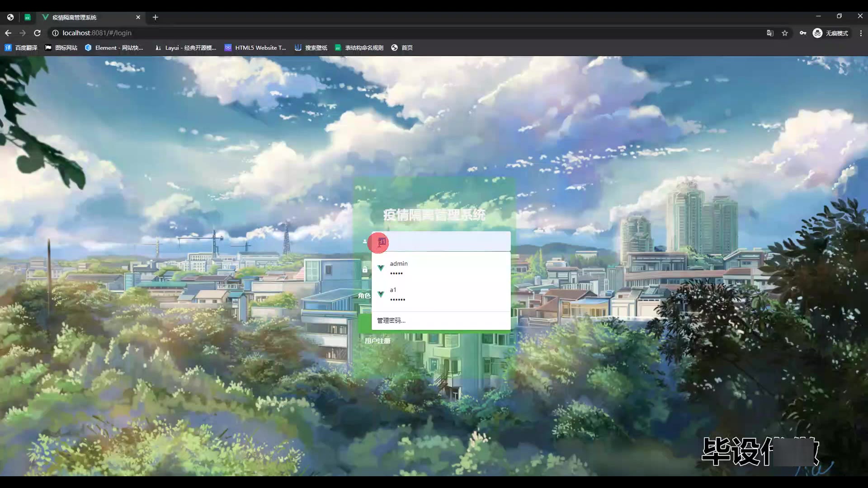The width and height of the screenshot is (868, 488).
Task: Click the incognito 无痕模式 indicator
Action: [830, 33]
